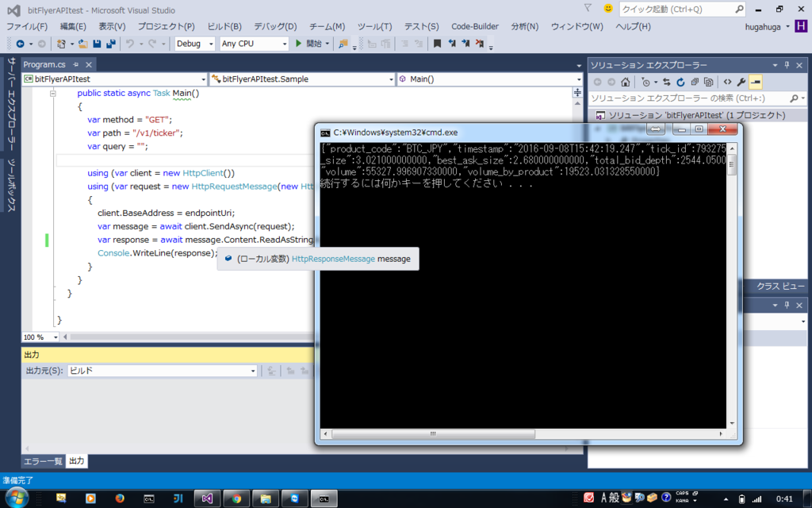Open Chrome from the taskbar
This screenshot has width=812, height=508.
236,498
